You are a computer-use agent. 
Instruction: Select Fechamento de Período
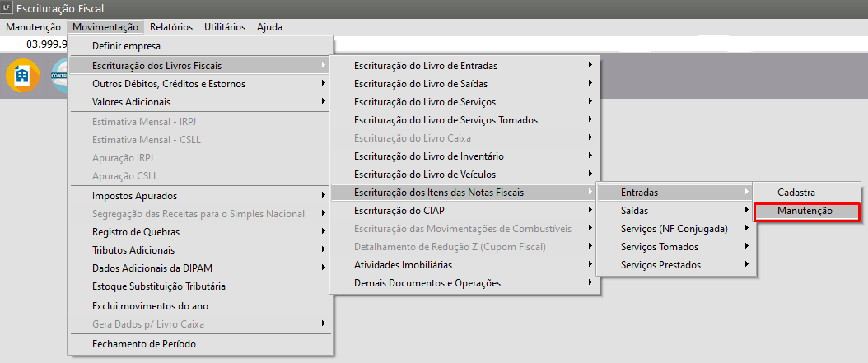[x=144, y=344]
